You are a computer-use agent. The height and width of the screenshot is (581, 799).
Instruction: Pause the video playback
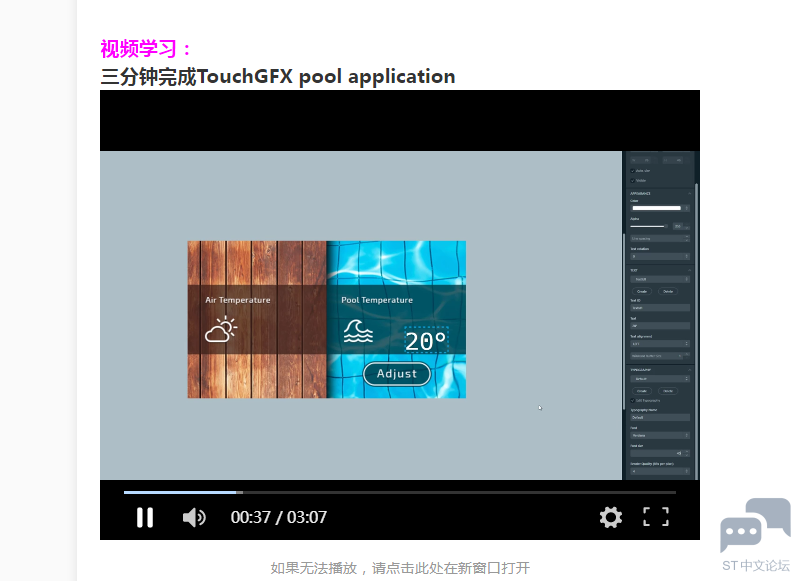click(x=145, y=517)
